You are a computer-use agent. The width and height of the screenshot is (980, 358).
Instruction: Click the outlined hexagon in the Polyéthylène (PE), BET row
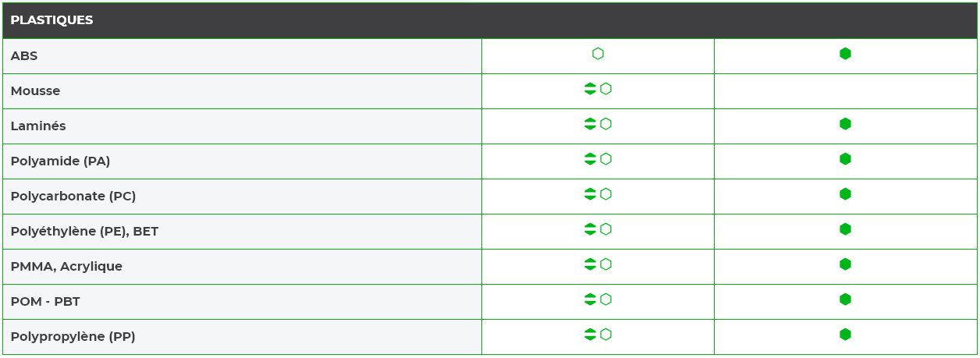pyautogui.click(x=605, y=229)
